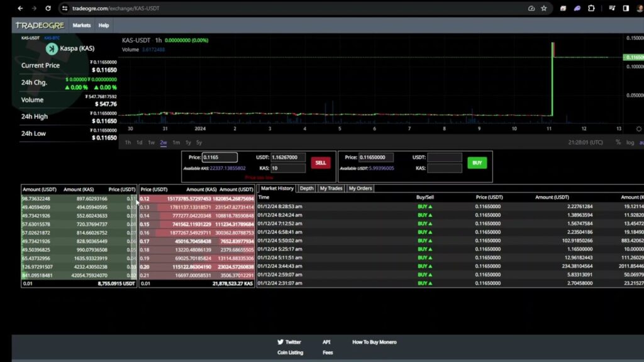Select 1m chart timeframe
644x362 pixels.
[176, 143]
